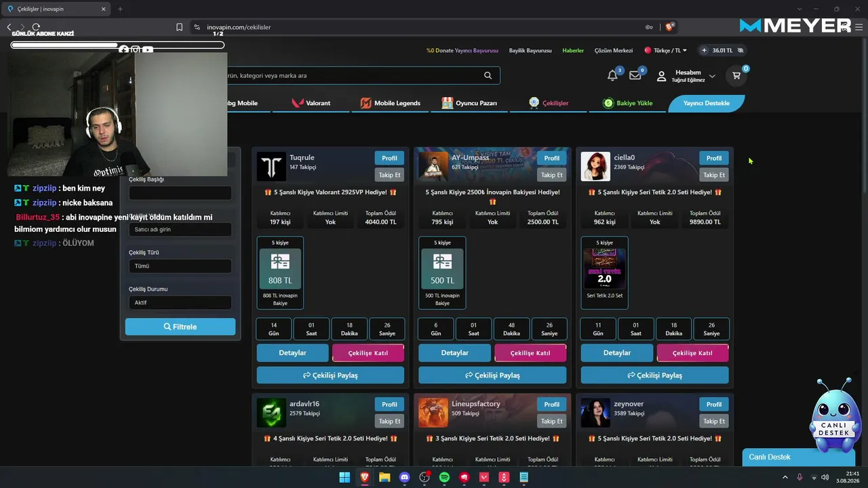Viewport: 868px width, 488px height.
Task: Join ciella0's giveaway with Çekilişe Katıl
Action: pyautogui.click(x=692, y=353)
